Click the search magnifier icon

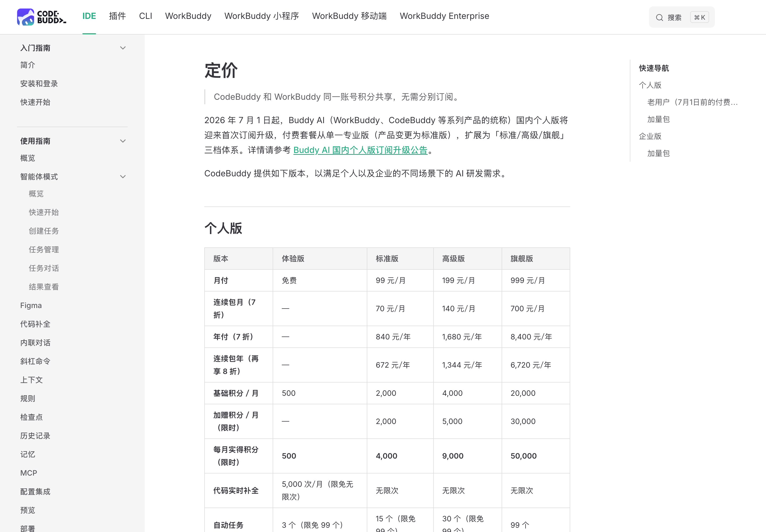pyautogui.click(x=659, y=18)
